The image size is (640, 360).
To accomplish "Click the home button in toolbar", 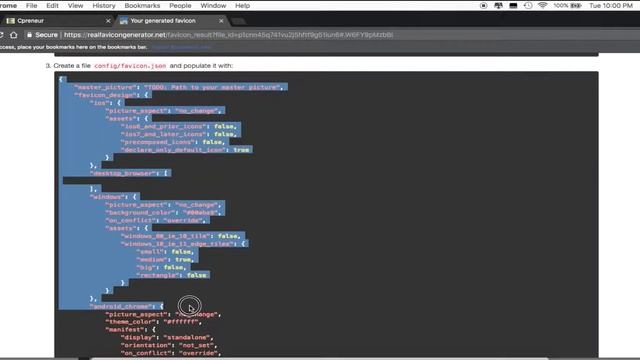I will pyautogui.click(x=13, y=35).
